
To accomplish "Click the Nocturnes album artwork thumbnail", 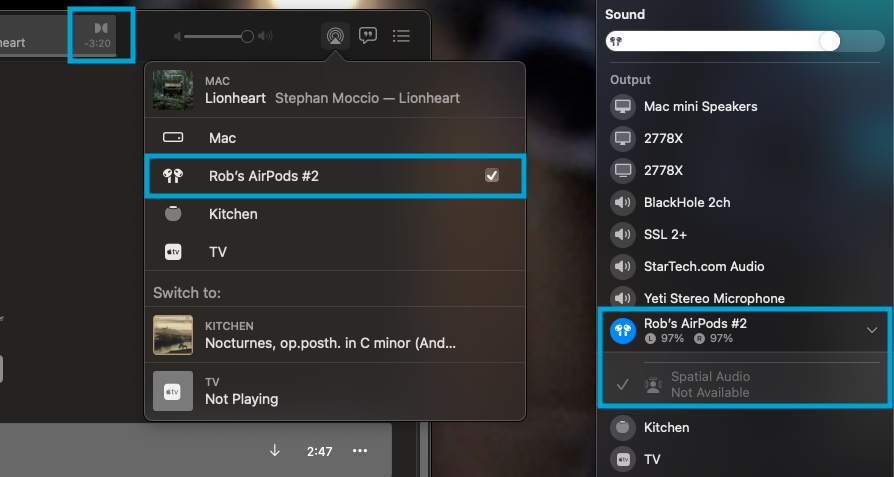I will tap(173, 335).
